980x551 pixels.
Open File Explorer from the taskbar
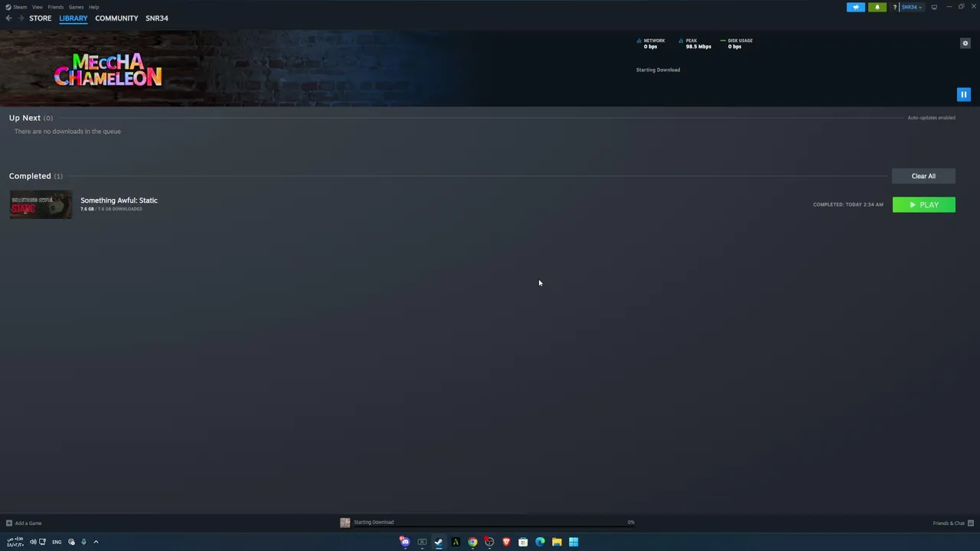557,542
